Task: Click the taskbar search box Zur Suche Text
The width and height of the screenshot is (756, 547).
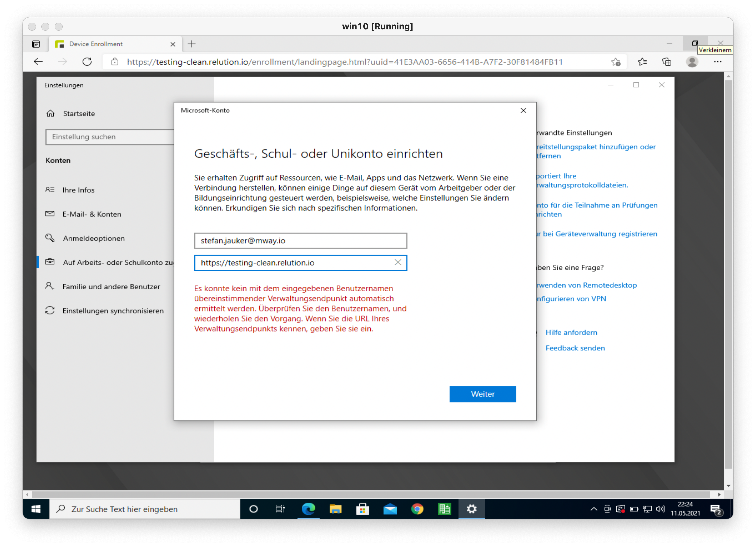Action: (x=145, y=509)
